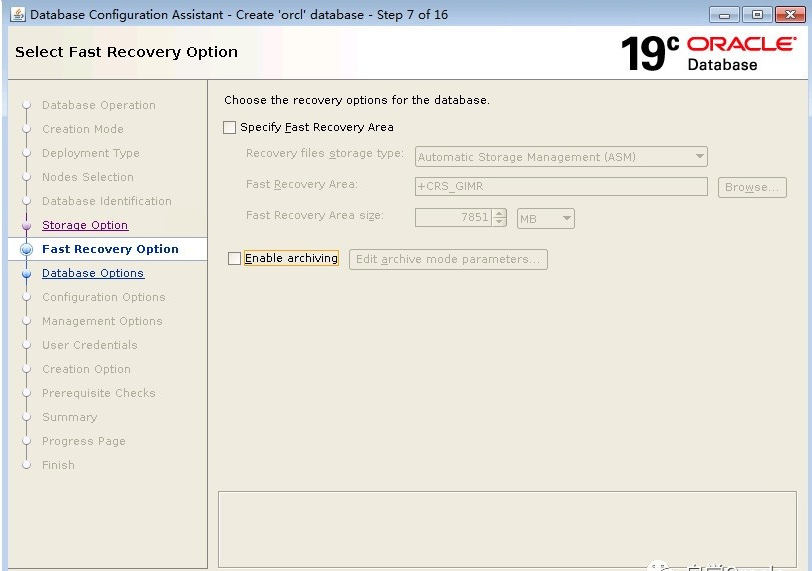Image resolution: width=812 pixels, height=571 pixels.
Task: Click the Nodes Selection step label
Action: (x=88, y=177)
